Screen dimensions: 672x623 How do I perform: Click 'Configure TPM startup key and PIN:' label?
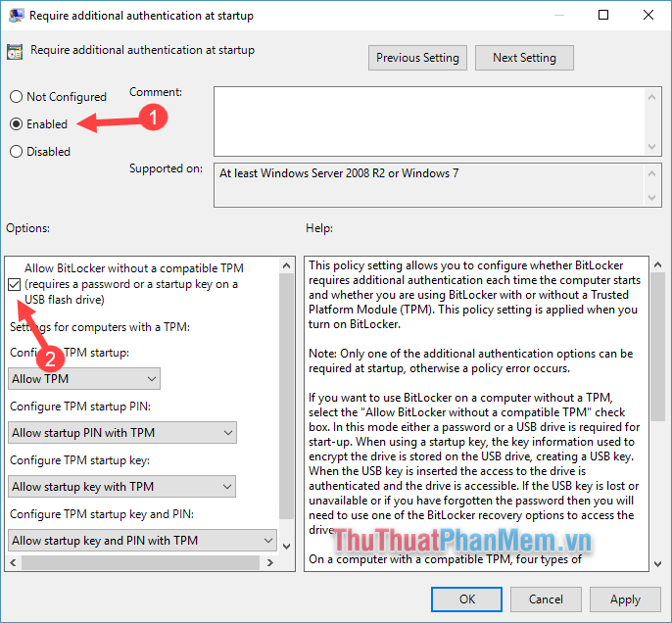[x=102, y=514]
